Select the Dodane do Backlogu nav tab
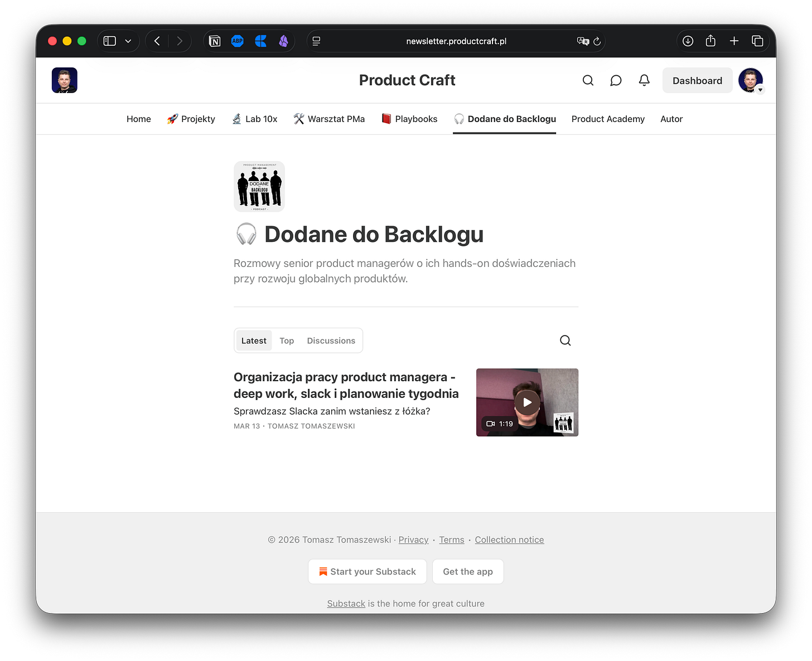 click(505, 119)
